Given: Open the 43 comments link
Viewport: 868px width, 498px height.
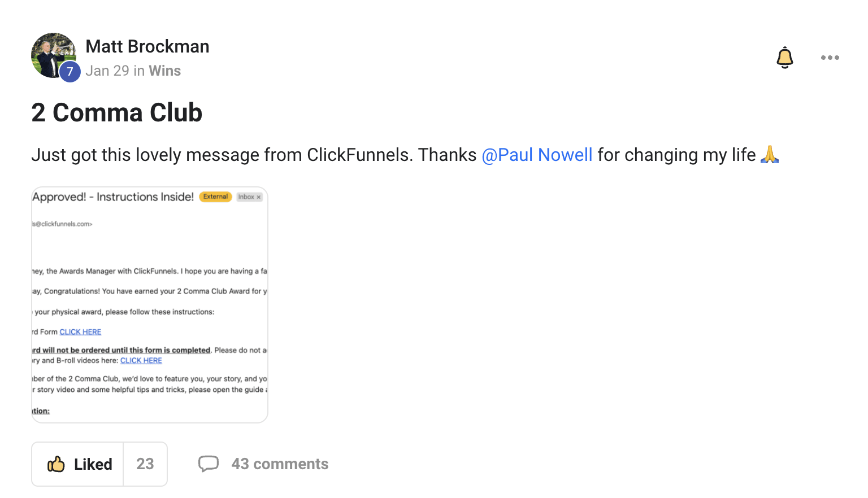Looking at the screenshot, I should (280, 464).
